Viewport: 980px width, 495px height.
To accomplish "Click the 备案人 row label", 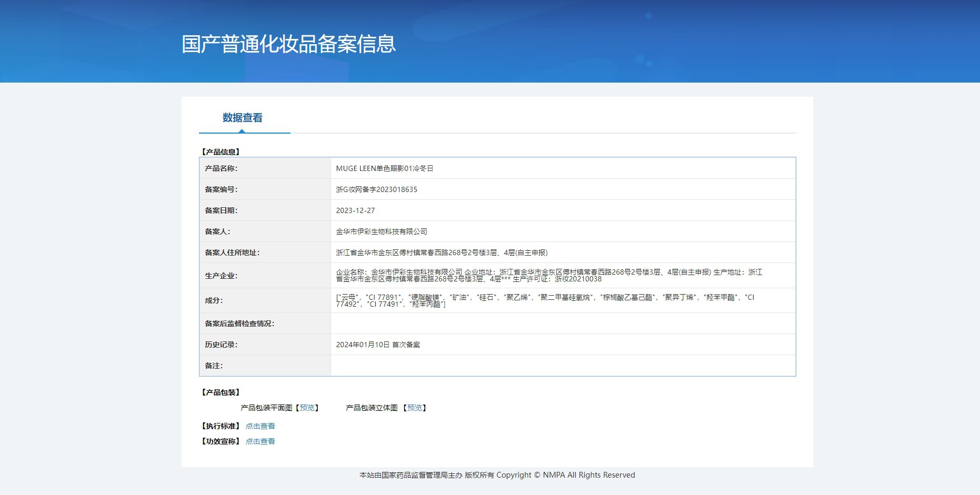I will [217, 231].
